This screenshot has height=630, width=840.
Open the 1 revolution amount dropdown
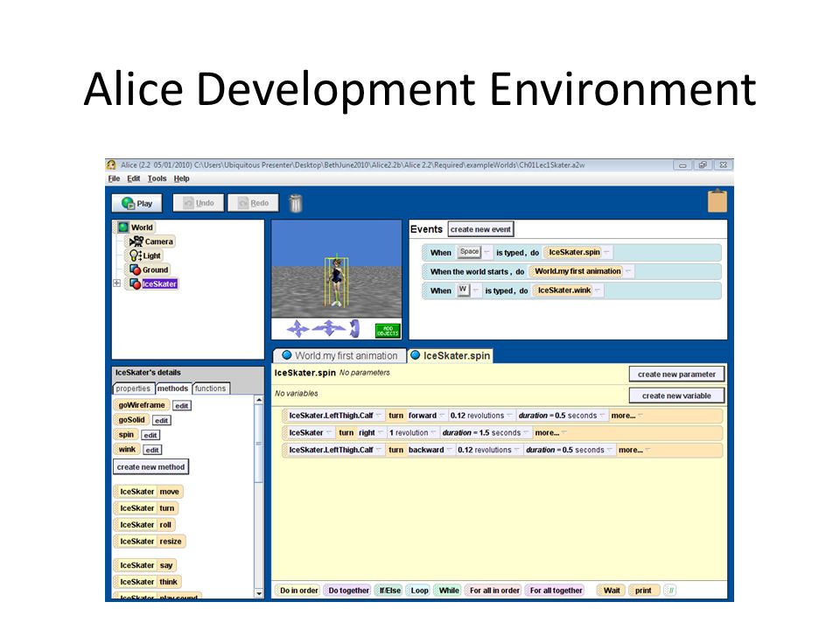click(412, 432)
